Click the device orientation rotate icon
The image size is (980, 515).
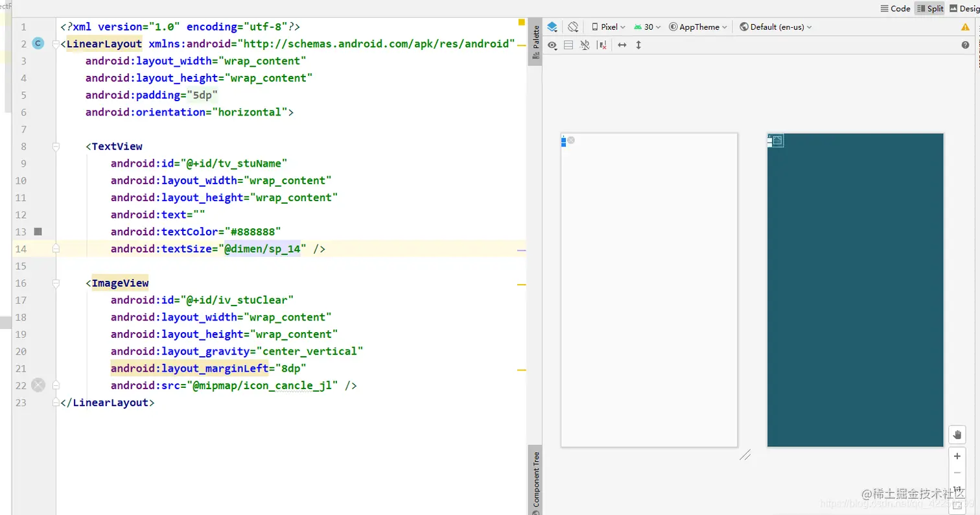pyautogui.click(x=573, y=27)
